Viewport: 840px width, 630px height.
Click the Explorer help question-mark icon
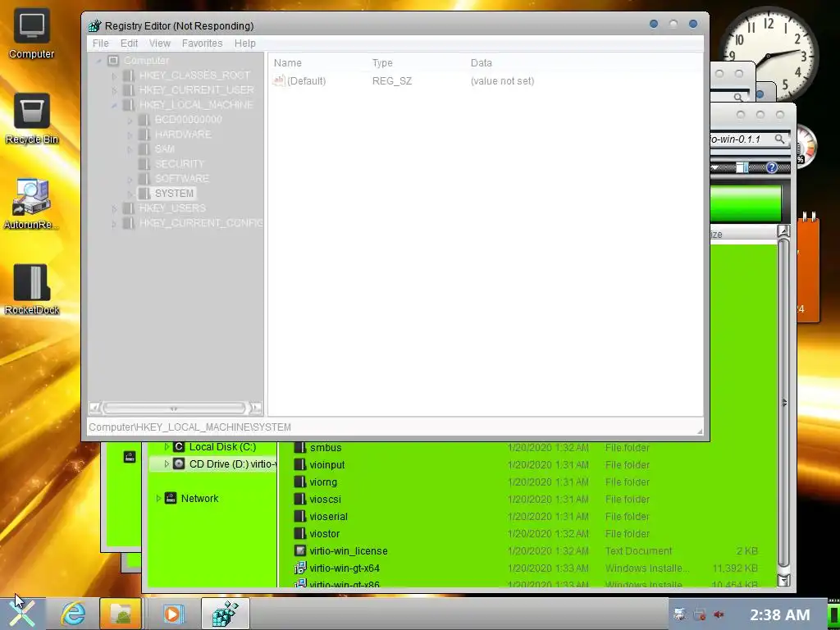click(x=771, y=167)
